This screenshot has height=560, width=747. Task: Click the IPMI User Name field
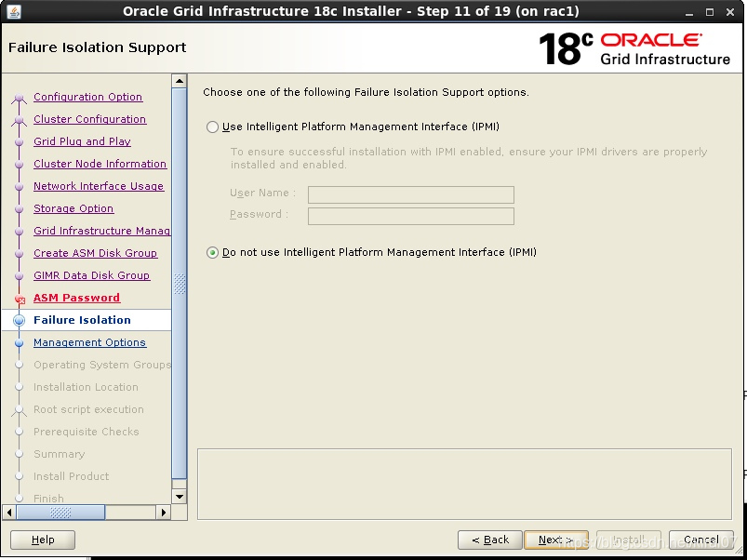point(410,194)
